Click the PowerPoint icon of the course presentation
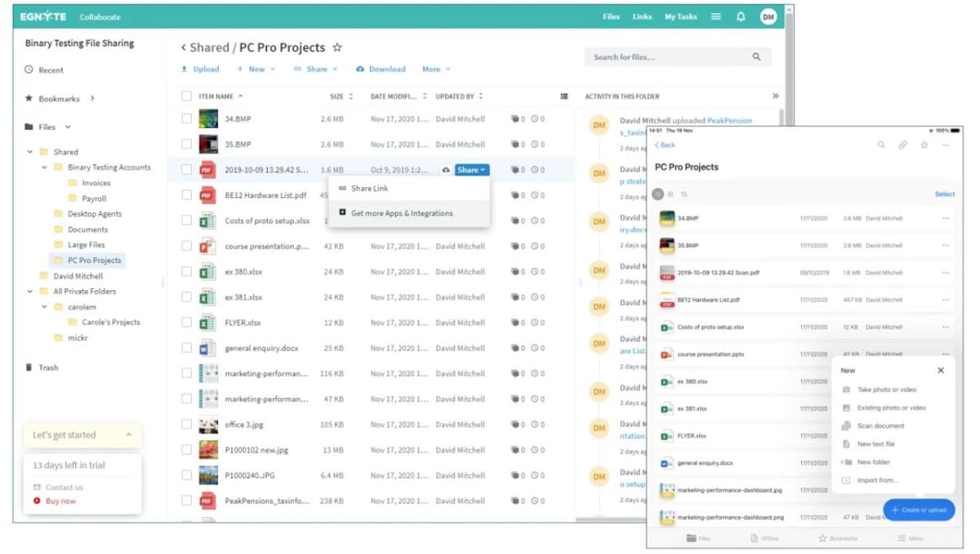The height and width of the screenshot is (554, 980). (208, 246)
